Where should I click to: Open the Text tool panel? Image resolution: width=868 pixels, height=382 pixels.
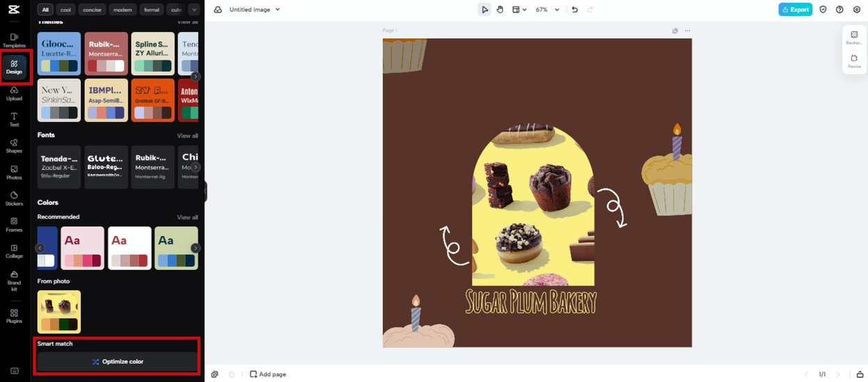point(14,120)
